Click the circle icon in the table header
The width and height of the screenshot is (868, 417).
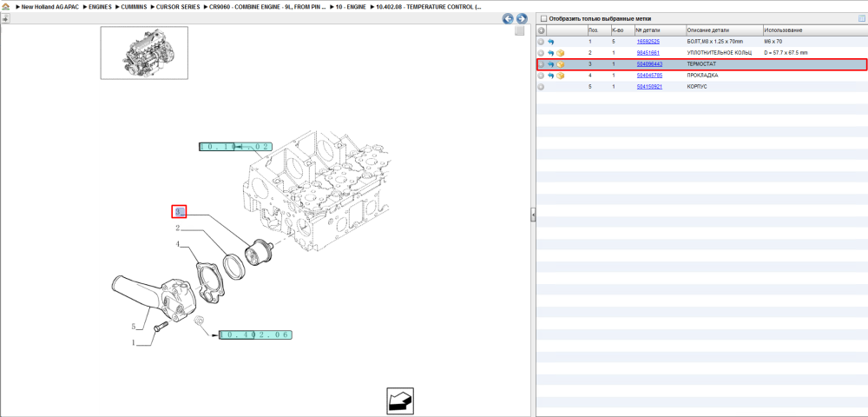[541, 30]
